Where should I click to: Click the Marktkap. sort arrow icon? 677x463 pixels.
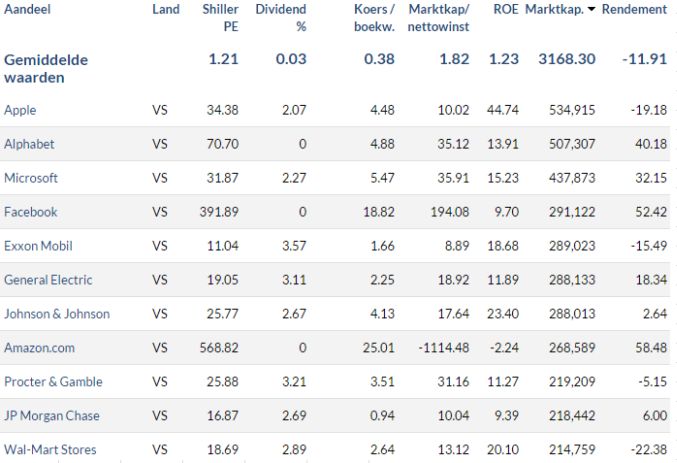[592, 10]
